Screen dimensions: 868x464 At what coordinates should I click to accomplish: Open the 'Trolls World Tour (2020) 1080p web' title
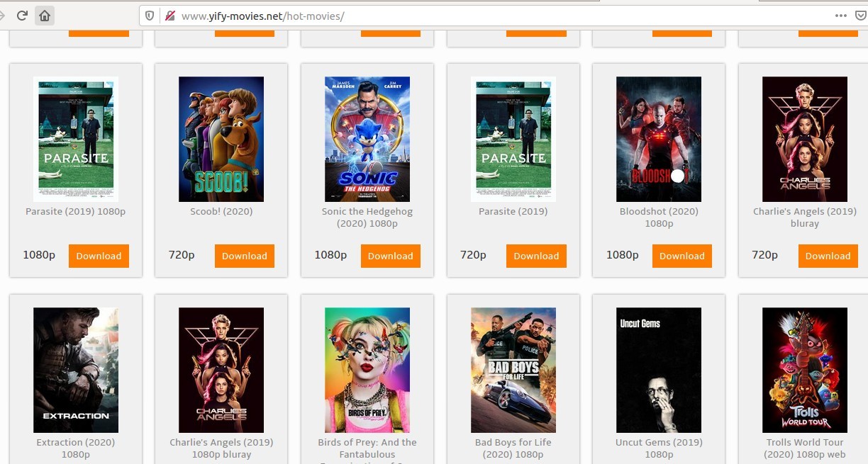805,448
